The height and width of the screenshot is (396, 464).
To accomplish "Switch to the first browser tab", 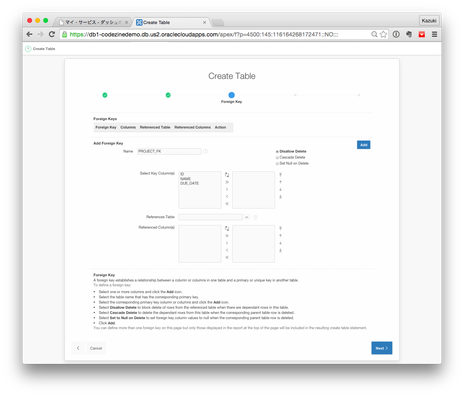I will coord(93,22).
